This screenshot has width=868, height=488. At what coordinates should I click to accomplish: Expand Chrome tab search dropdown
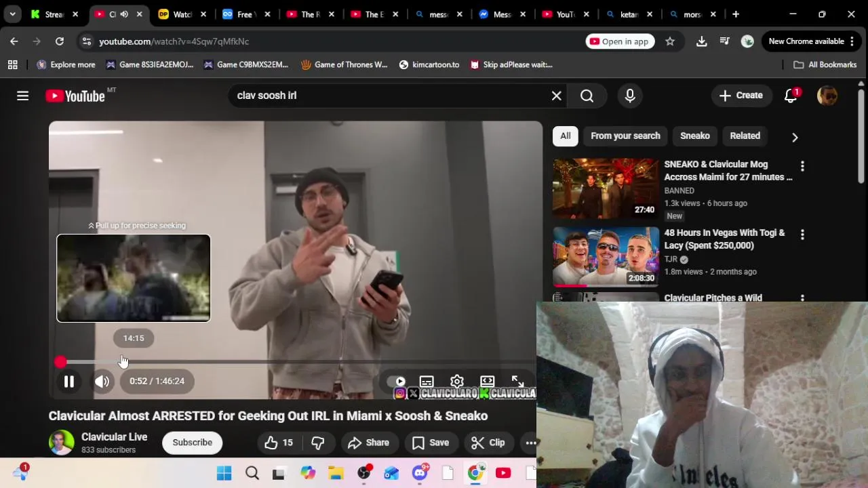pos(12,14)
